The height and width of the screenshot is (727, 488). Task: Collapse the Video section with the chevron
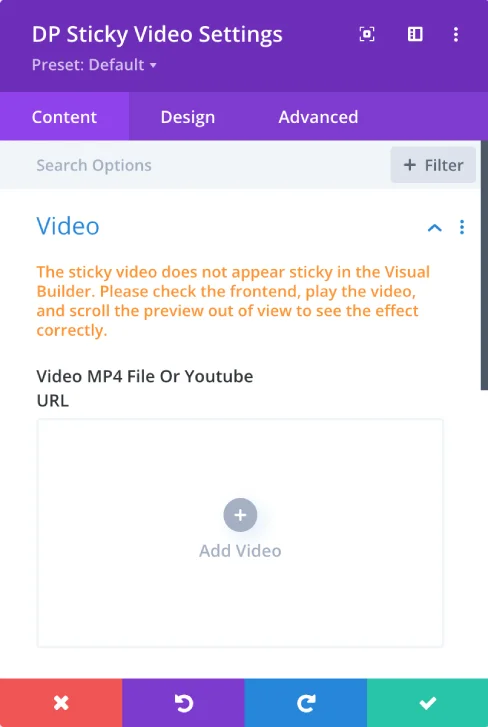[x=434, y=227]
